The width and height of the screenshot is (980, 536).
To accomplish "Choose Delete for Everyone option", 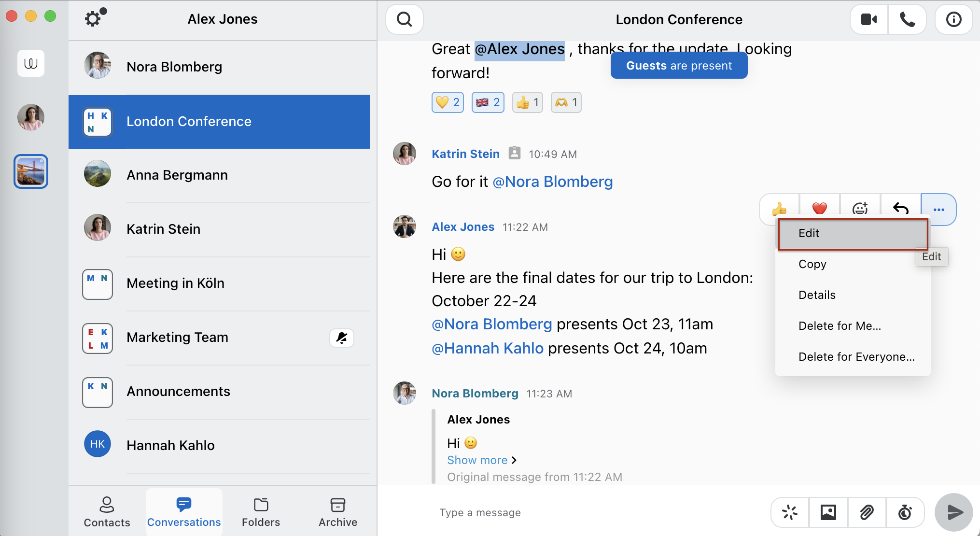I will tap(856, 357).
